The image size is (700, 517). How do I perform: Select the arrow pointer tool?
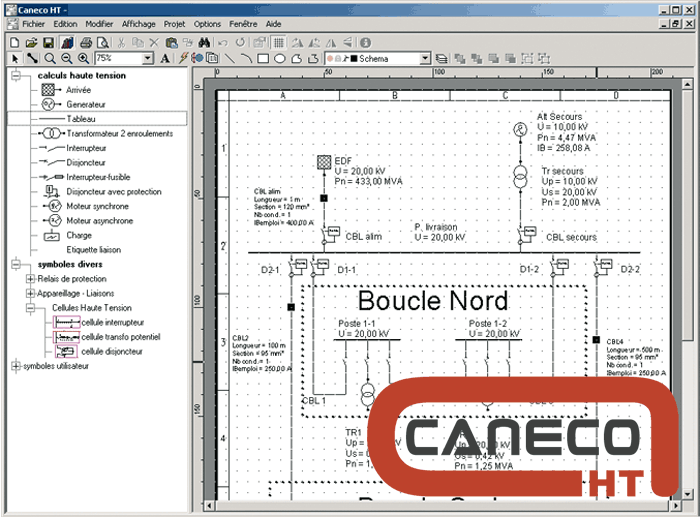coord(15,58)
